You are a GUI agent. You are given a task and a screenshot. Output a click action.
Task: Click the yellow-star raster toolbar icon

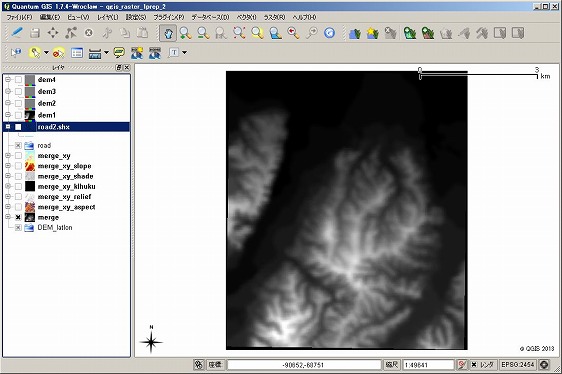(x=373, y=33)
